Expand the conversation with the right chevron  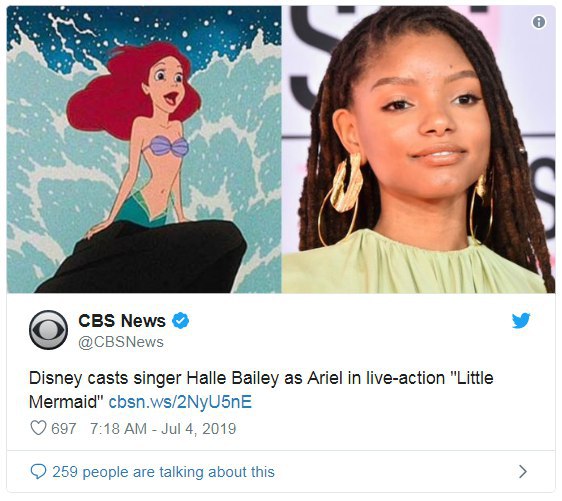[x=523, y=471]
